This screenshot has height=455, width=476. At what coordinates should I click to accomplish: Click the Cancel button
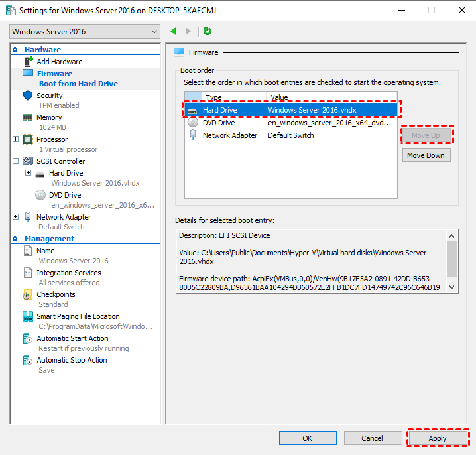[x=373, y=438]
